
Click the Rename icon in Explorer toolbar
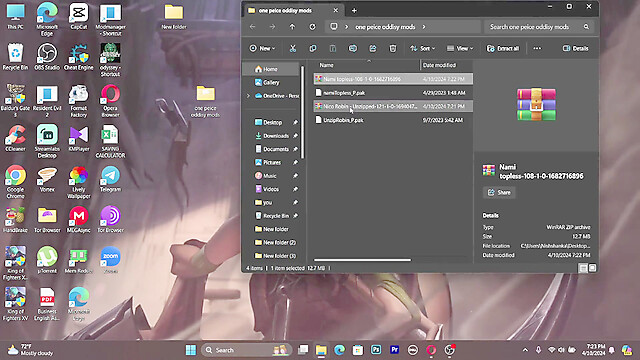(353, 49)
